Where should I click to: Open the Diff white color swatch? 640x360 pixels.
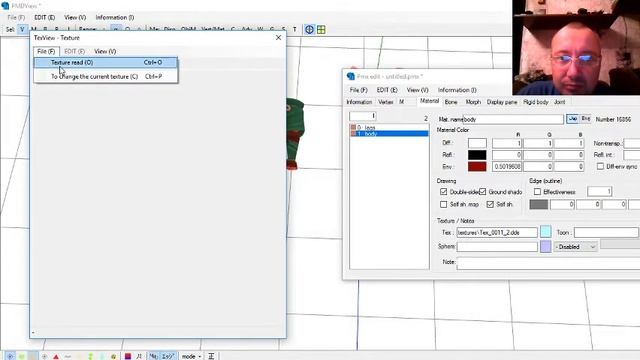(477, 143)
